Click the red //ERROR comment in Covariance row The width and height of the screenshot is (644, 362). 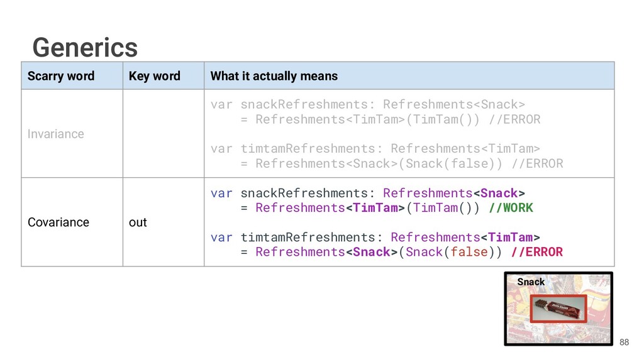tap(537, 252)
